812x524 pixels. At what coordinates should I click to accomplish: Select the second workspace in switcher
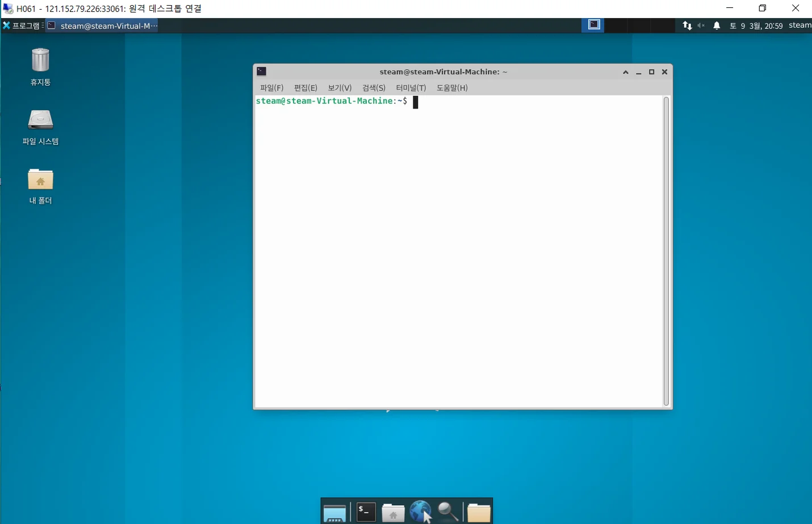[x=616, y=25]
